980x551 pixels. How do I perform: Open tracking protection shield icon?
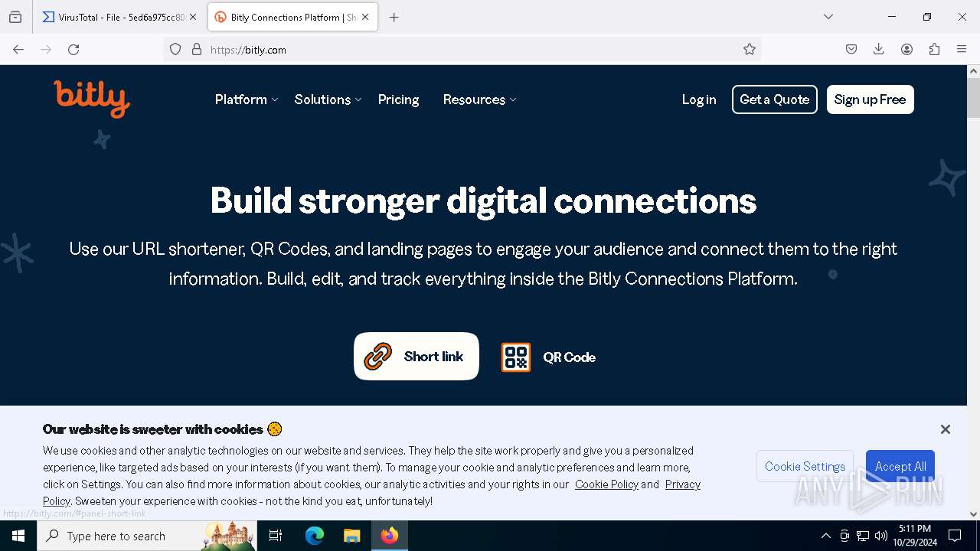coord(175,50)
